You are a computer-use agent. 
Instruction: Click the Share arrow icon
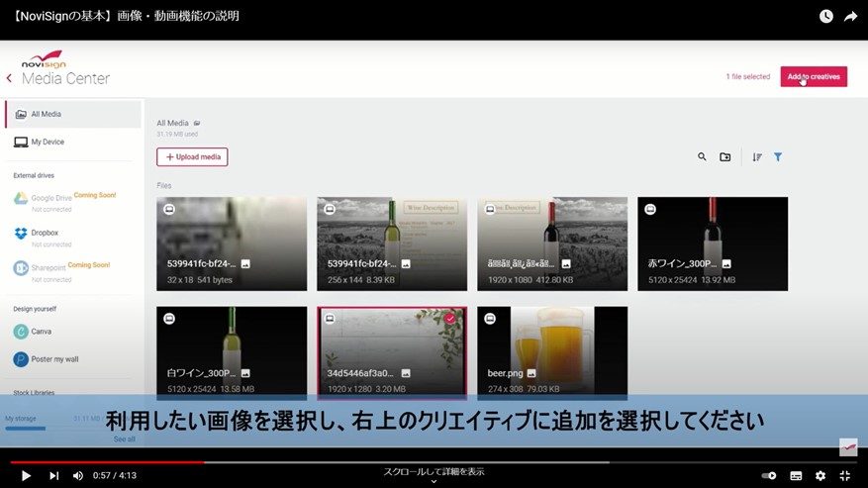pyautogui.click(x=850, y=17)
